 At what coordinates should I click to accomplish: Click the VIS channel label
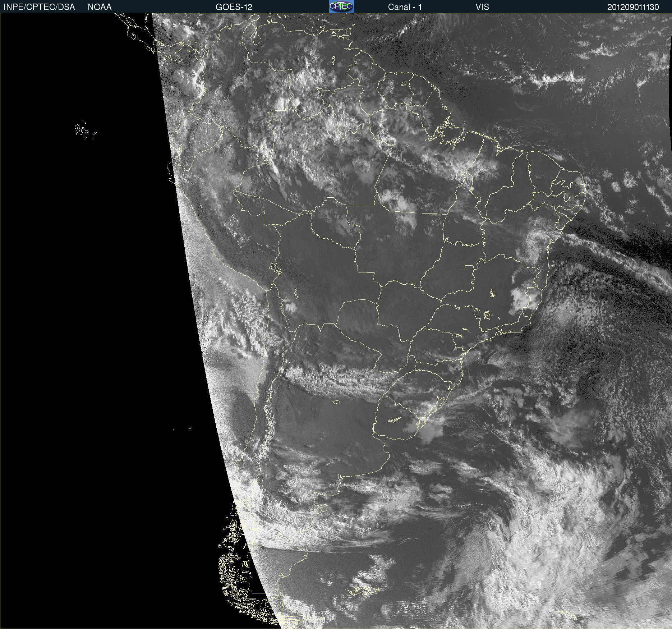pyautogui.click(x=482, y=7)
